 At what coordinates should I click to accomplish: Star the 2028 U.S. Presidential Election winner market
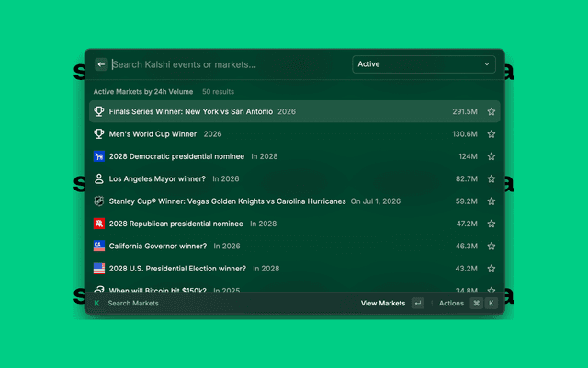492,269
